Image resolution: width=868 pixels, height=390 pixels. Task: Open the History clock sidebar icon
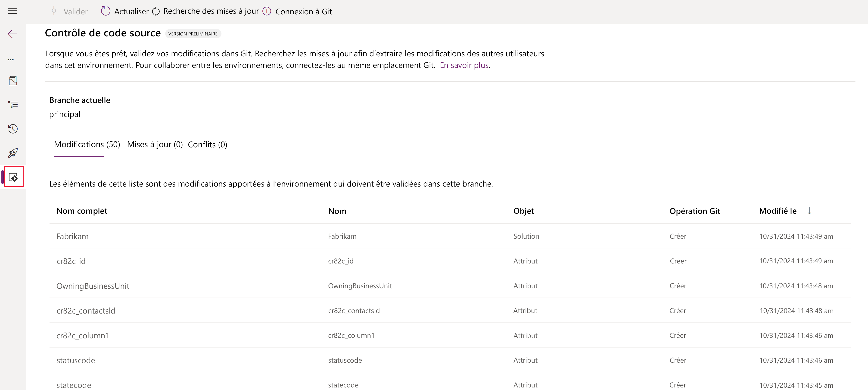(13, 129)
